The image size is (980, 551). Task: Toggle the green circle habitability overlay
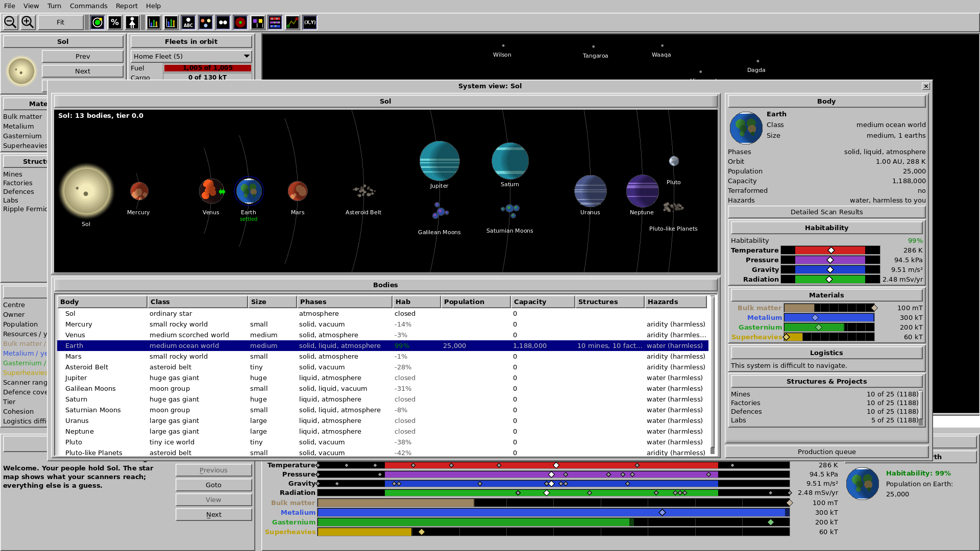97,22
